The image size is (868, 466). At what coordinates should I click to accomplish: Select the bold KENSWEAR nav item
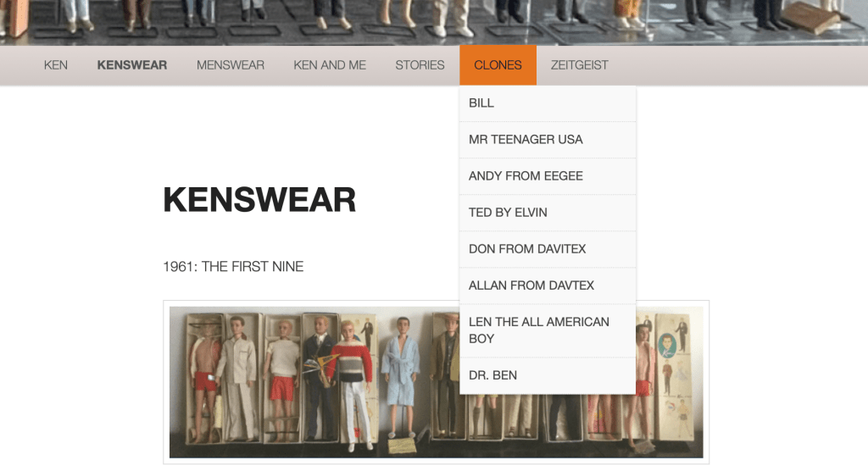point(131,65)
